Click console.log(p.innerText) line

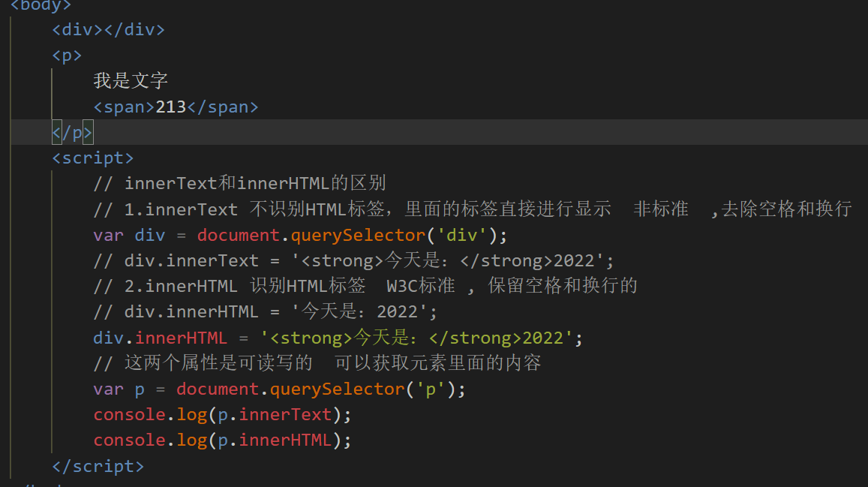tap(222, 414)
